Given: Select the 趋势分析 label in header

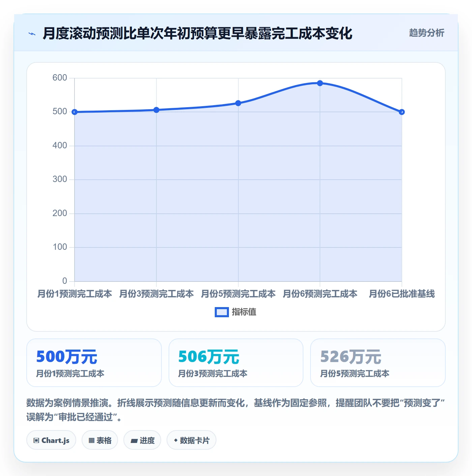Looking at the screenshot, I should (426, 33).
